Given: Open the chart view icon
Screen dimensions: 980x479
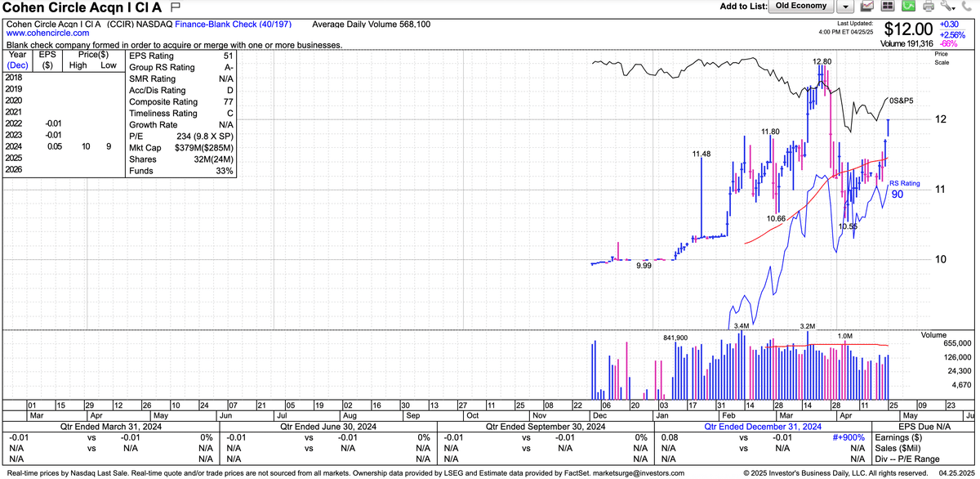Looking at the screenshot, I should tap(868, 7).
